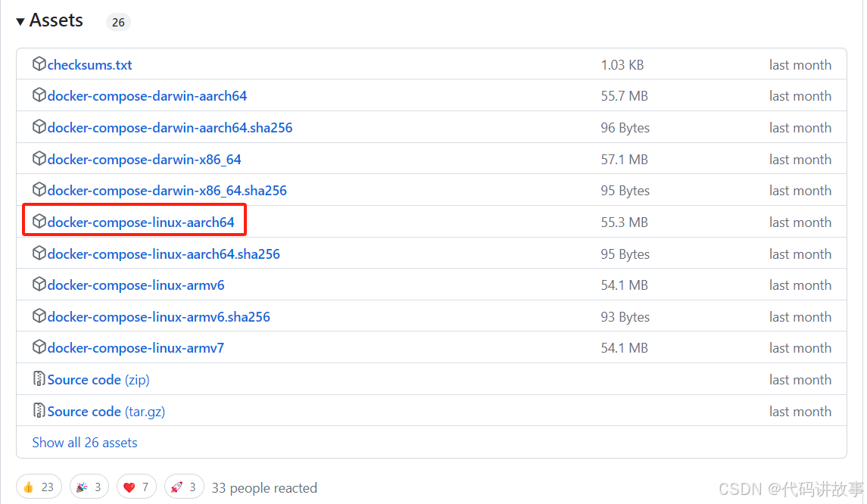Image resolution: width=867 pixels, height=504 pixels.
Task: Download docker-compose-darwin-x86_64.sha256
Action: click(167, 190)
